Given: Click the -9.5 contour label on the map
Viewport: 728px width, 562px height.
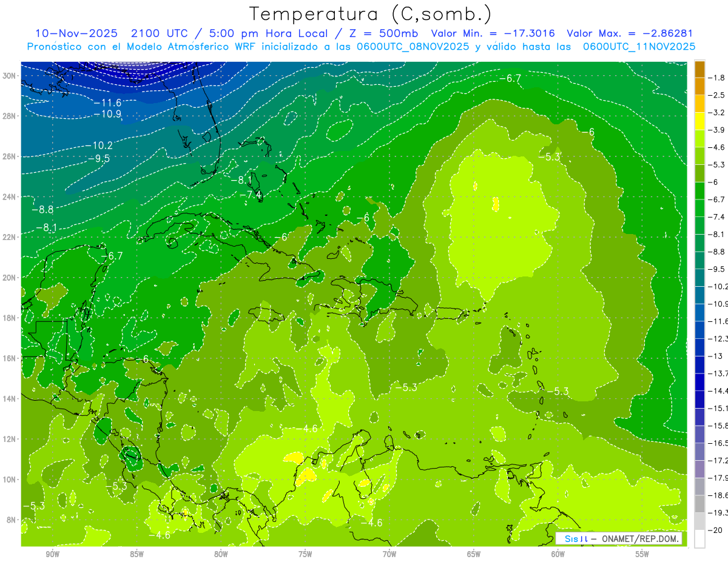Looking at the screenshot, I should tap(99, 158).
